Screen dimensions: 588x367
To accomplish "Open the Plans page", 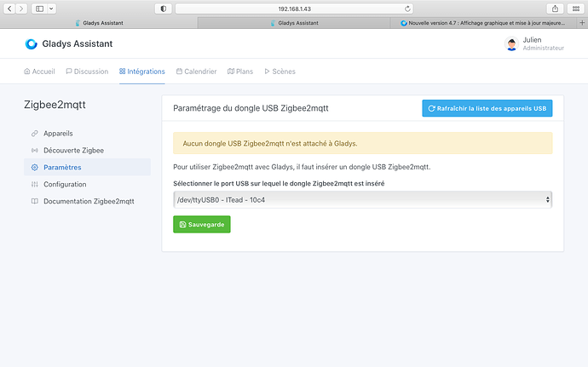I will (x=240, y=72).
